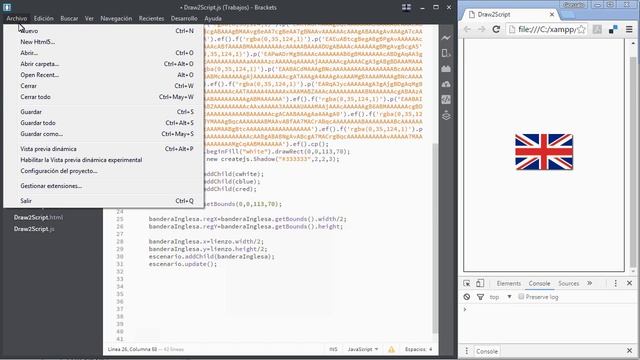Click the second icon in Brackets right sidebar

point(446,53)
